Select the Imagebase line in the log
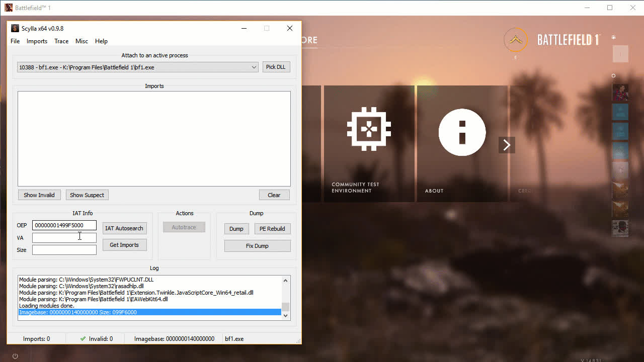This screenshot has height=362, width=644. click(x=149, y=312)
